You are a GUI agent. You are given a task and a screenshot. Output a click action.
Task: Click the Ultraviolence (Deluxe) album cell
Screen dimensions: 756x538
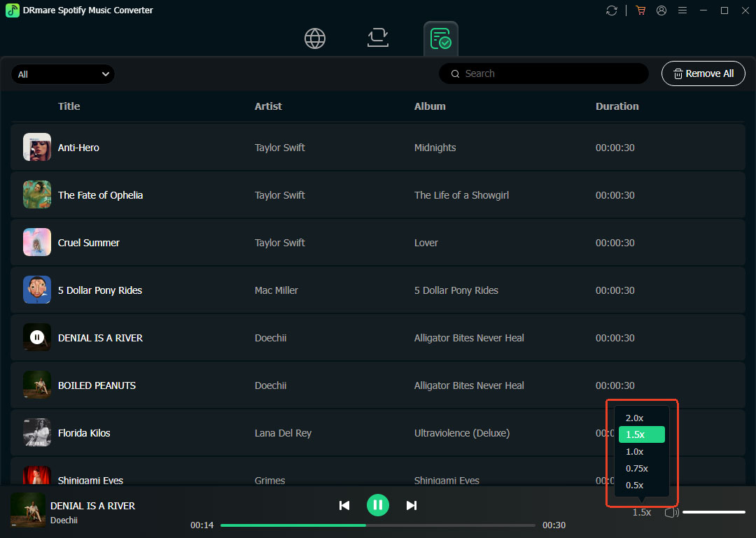point(462,433)
